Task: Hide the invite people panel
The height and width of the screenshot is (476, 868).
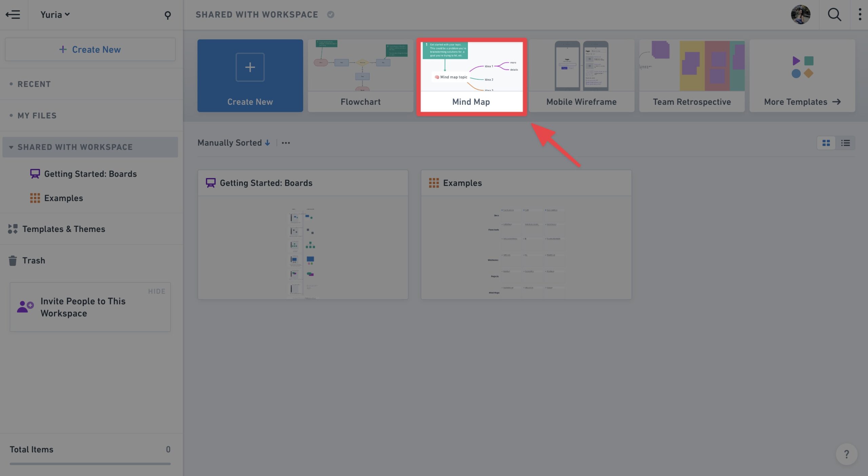Action: pos(156,291)
